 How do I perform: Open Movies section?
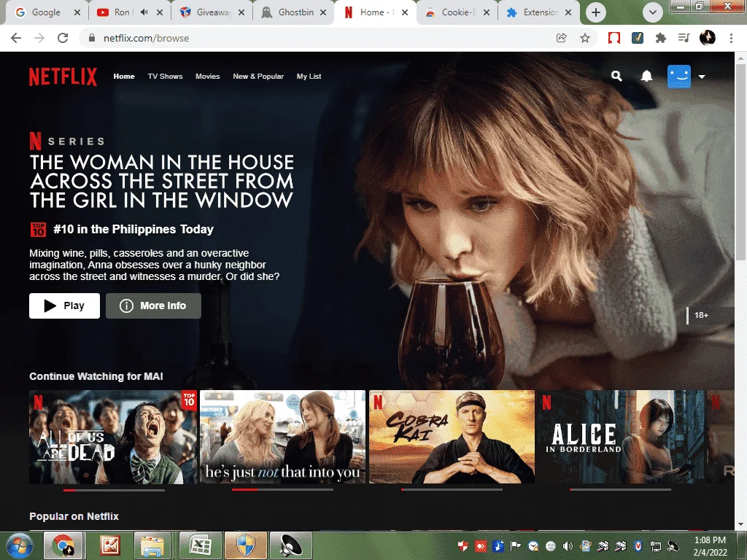coord(208,76)
